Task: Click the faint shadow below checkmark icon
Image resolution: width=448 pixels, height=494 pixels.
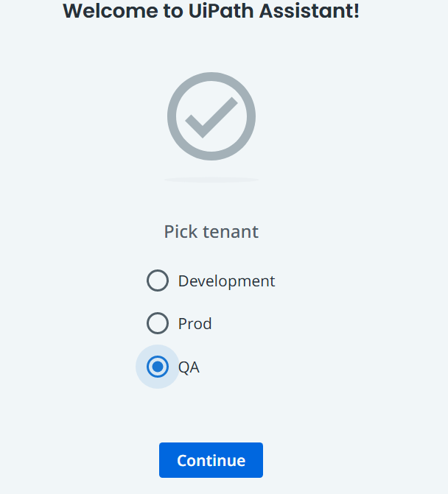Action: point(211,180)
